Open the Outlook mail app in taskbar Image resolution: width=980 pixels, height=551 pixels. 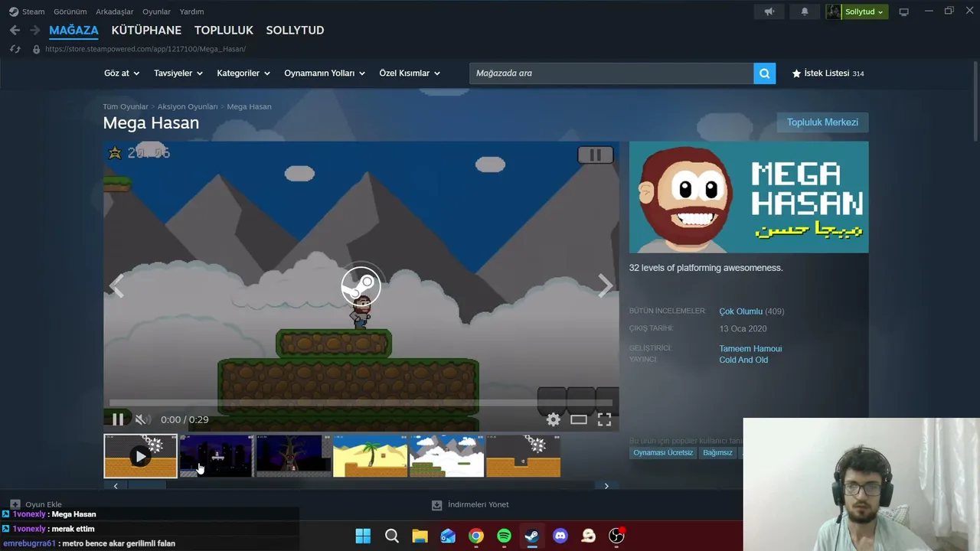(448, 536)
